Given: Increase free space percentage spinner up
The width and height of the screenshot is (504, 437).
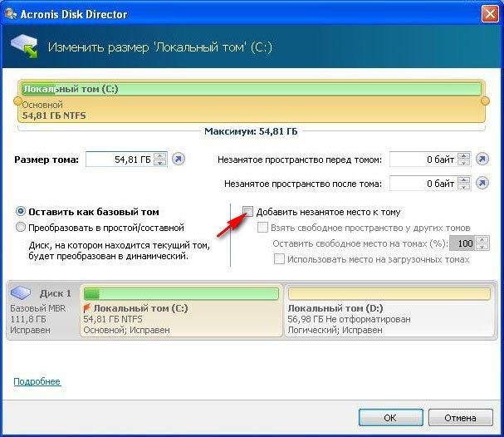Looking at the screenshot, I should [x=482, y=240].
